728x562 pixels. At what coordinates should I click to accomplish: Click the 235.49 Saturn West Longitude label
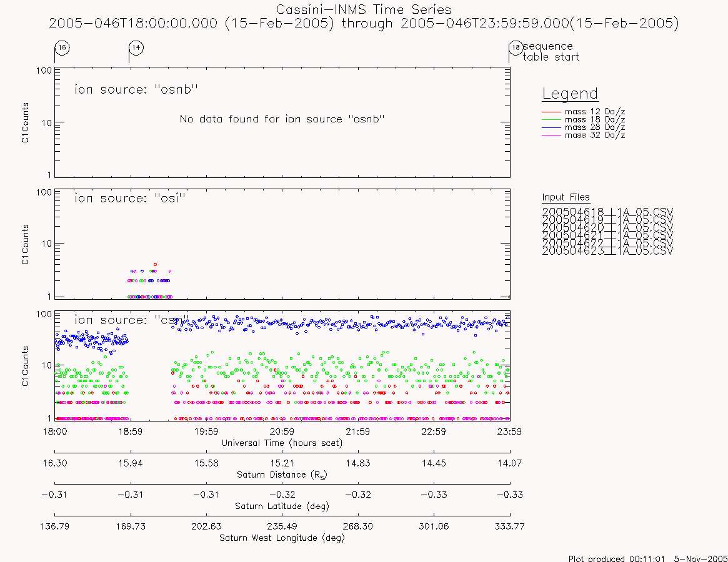pyautogui.click(x=282, y=526)
